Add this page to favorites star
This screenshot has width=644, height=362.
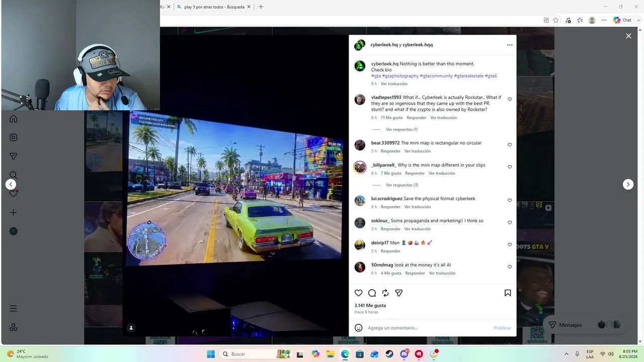556,20
